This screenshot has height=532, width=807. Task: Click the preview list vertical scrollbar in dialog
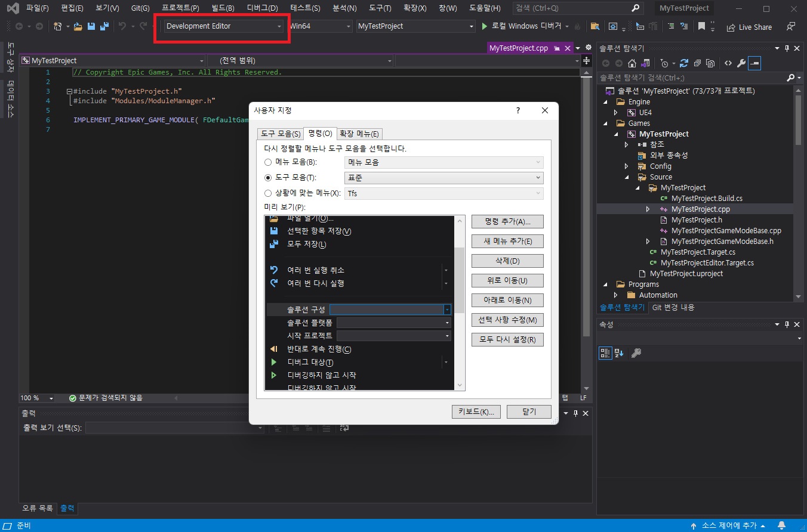click(x=460, y=304)
